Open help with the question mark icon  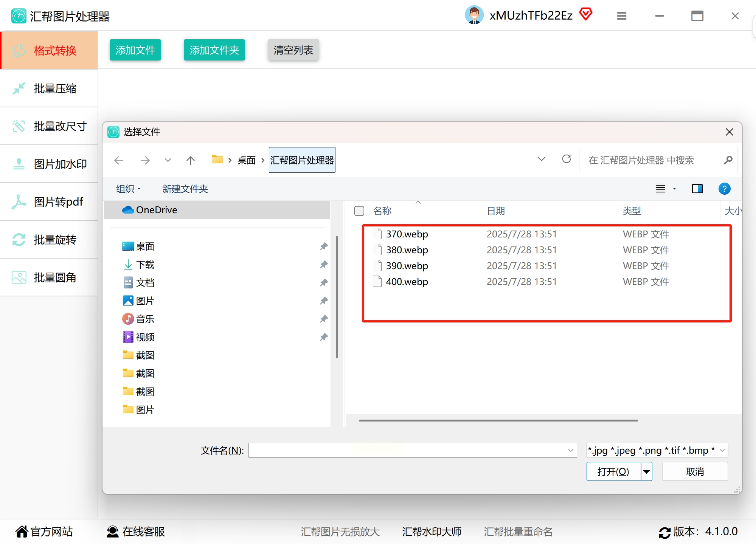coord(724,189)
